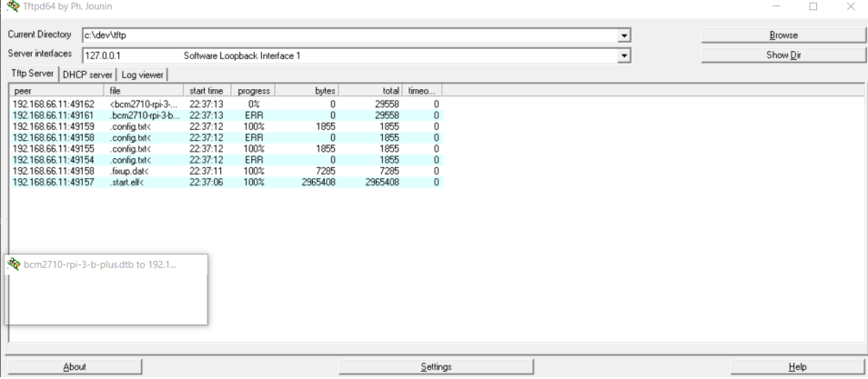Viewport: 868px width, 379px height.
Task: Click the Tftpd64 app icon in title bar
Action: 11,7
